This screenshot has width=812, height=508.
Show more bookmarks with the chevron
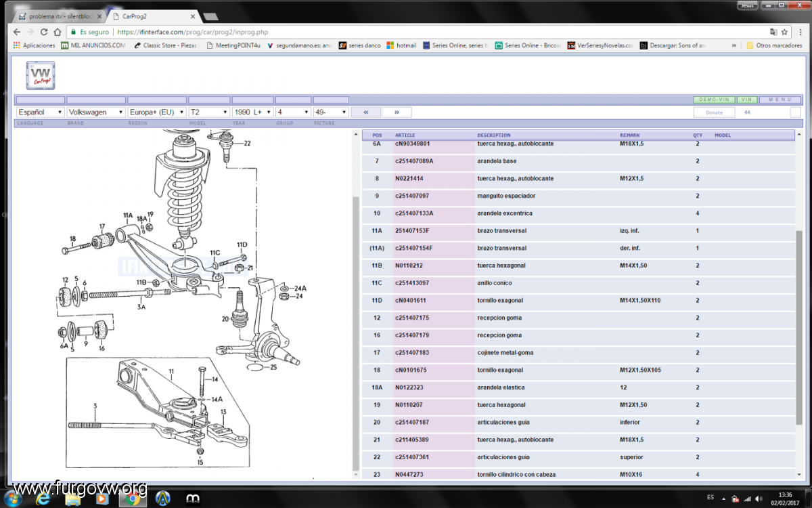[x=735, y=45]
